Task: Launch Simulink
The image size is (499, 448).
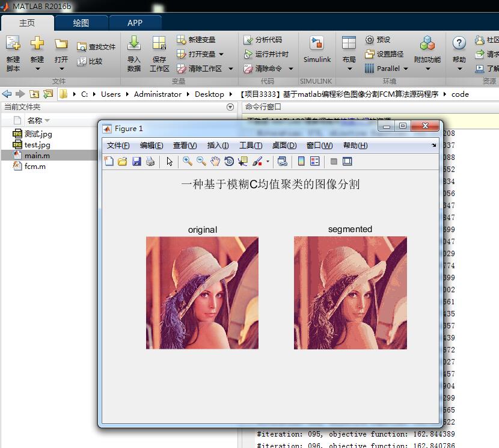Action: [317, 49]
